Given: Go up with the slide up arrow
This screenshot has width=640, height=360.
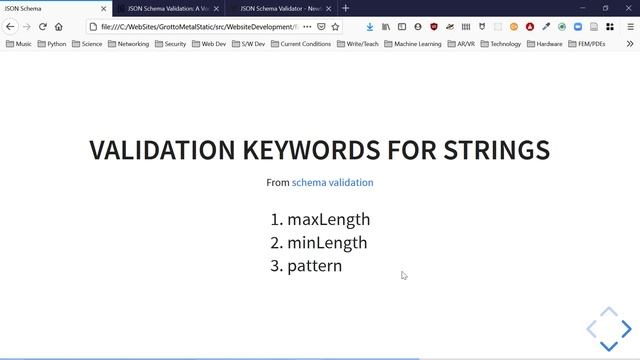Looking at the screenshot, I should [609, 312].
